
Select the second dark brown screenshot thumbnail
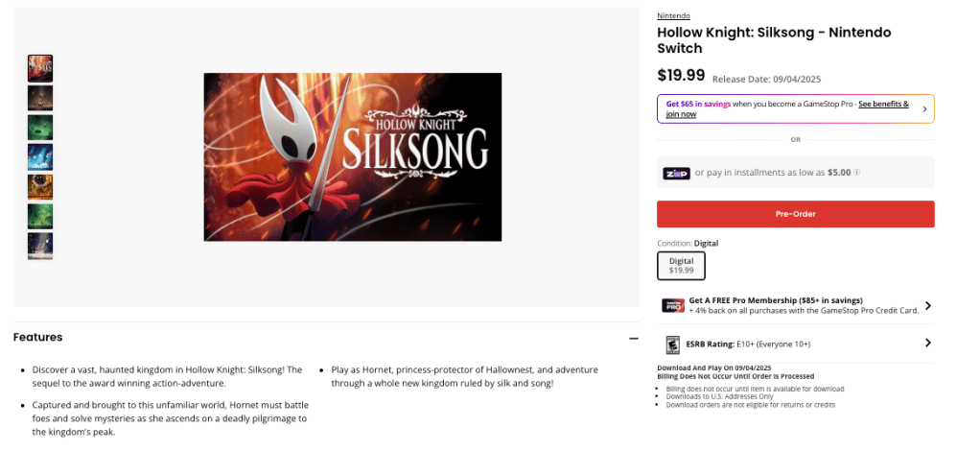point(40,98)
